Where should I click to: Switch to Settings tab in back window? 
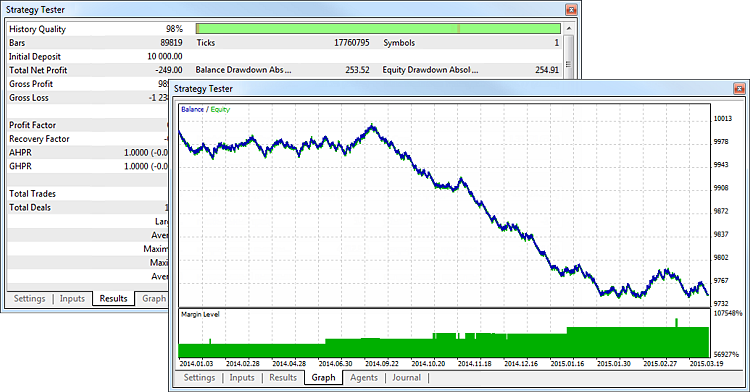pyautogui.click(x=29, y=299)
